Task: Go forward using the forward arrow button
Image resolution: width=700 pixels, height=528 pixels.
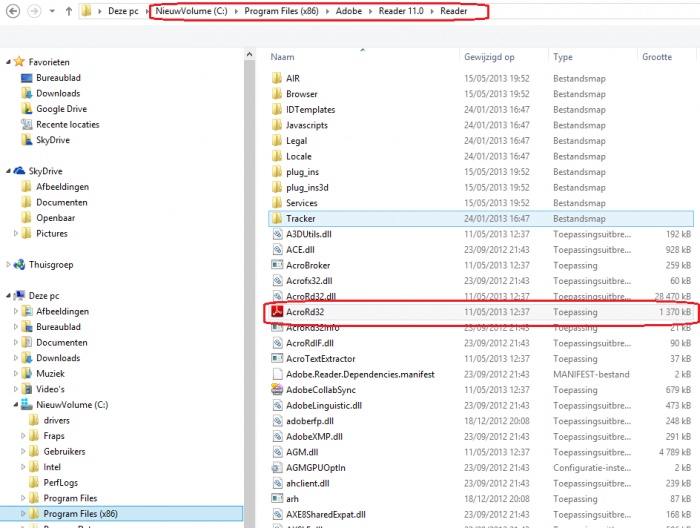Action: [x=34, y=11]
